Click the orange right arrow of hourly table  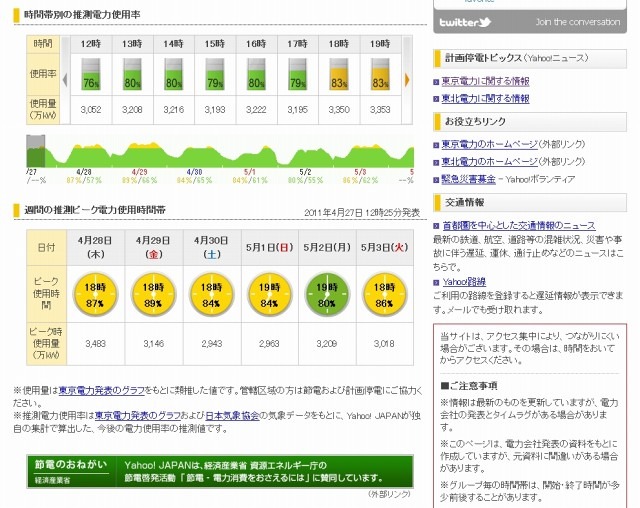[407, 80]
